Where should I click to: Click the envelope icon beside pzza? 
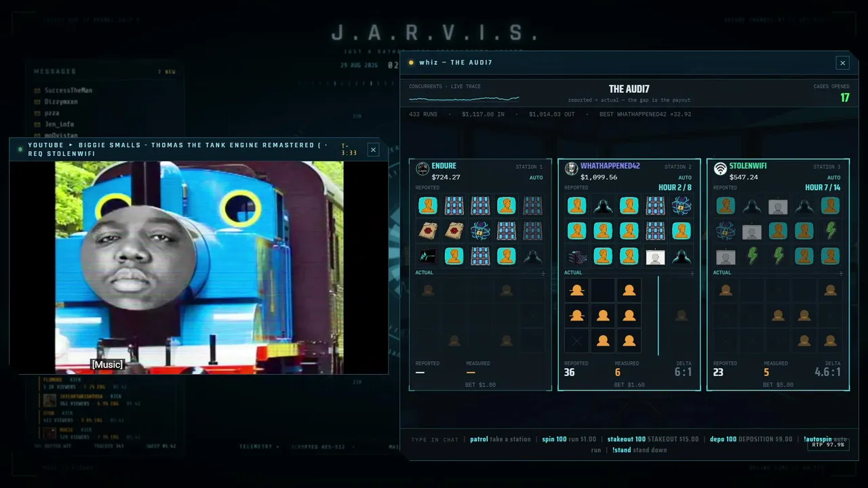point(37,113)
